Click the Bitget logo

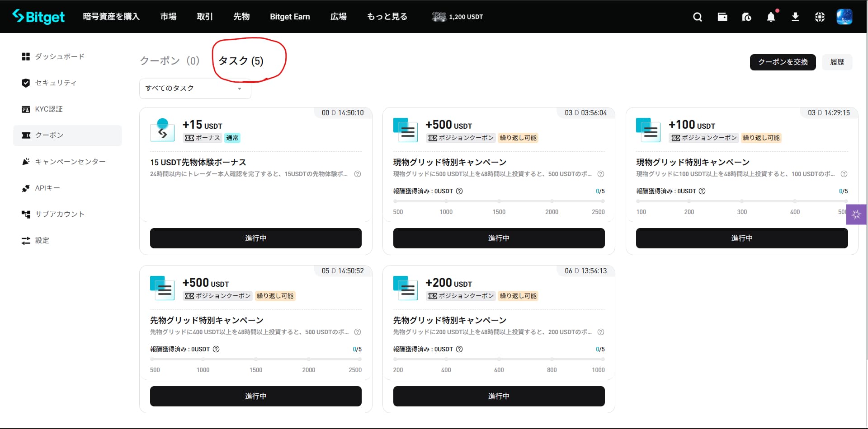pyautogui.click(x=38, y=17)
